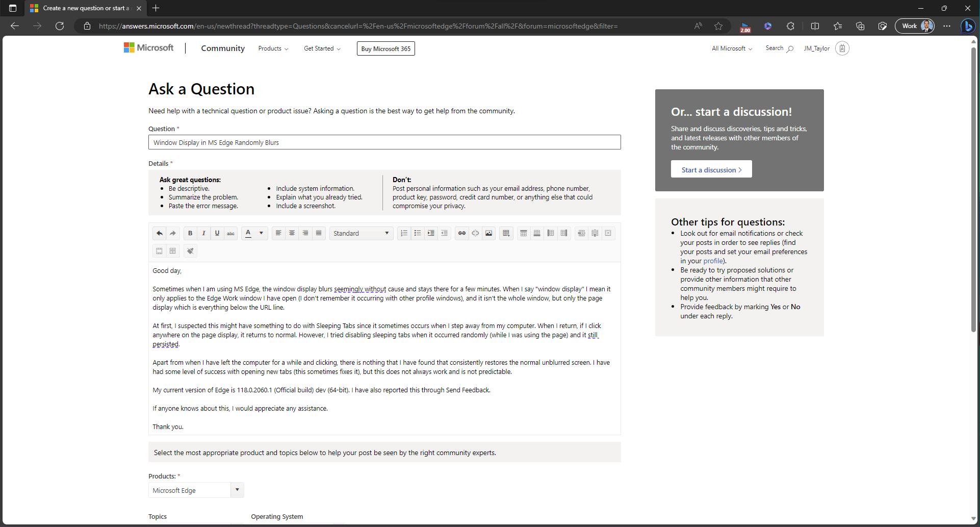Open the All Microsoft menu

click(x=732, y=48)
